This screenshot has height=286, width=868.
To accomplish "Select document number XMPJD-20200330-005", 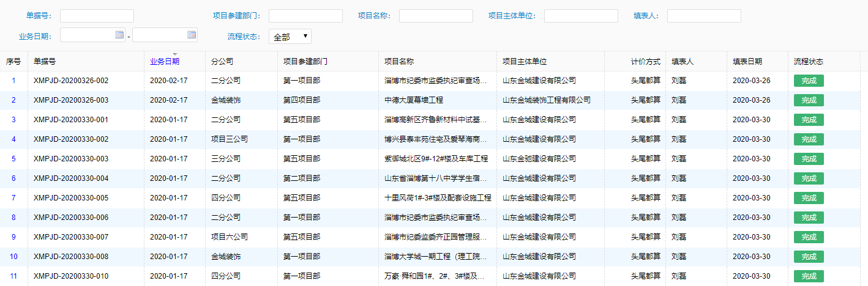I will point(71,198).
